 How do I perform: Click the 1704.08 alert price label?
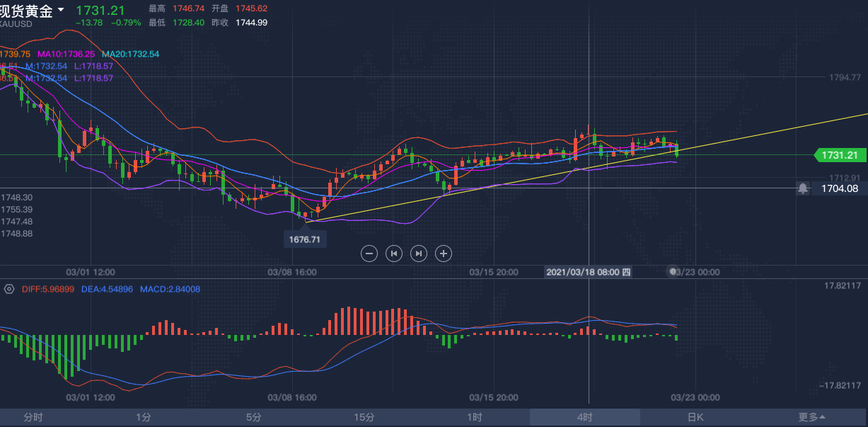coord(840,188)
